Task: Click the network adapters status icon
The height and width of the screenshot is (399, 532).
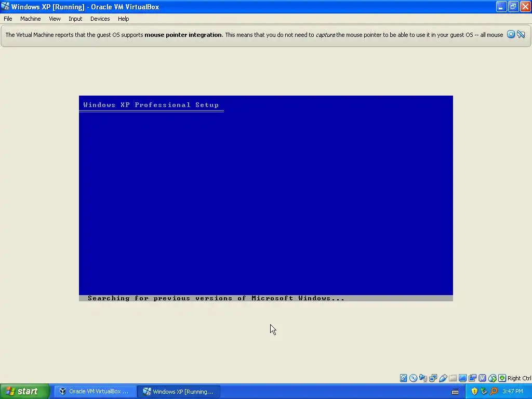Action: tap(433, 378)
